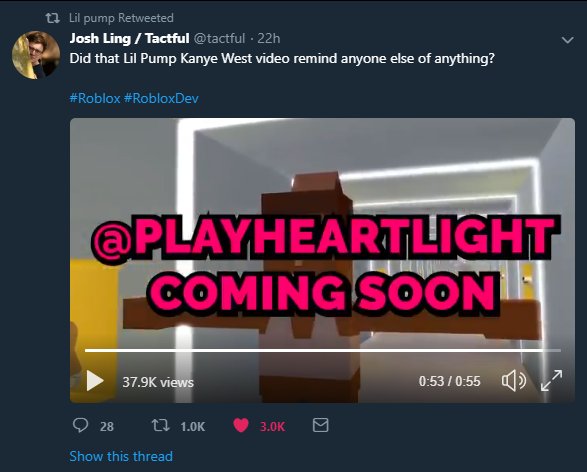Play the Roblox video
Screen dimensions: 587x472
pyautogui.click(x=95, y=381)
